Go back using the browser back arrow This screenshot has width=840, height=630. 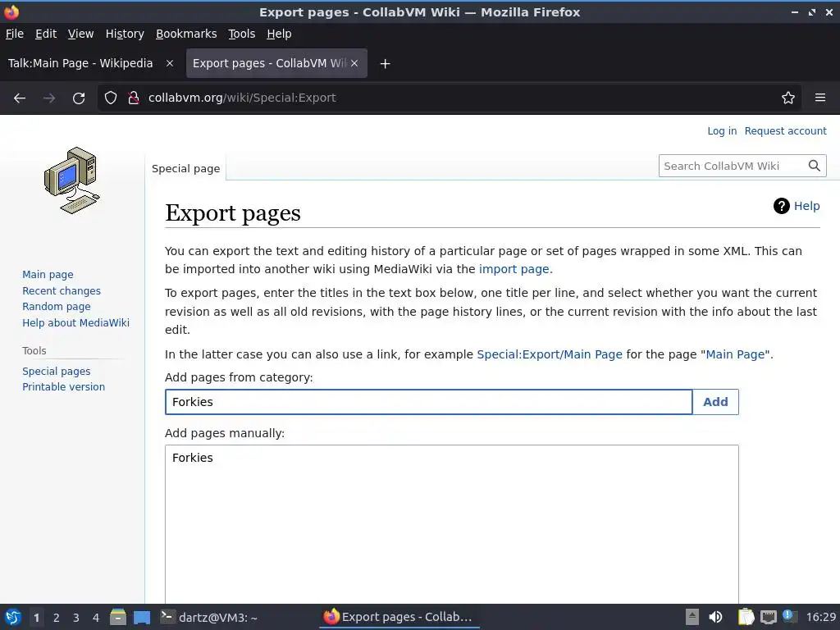pyautogui.click(x=20, y=98)
